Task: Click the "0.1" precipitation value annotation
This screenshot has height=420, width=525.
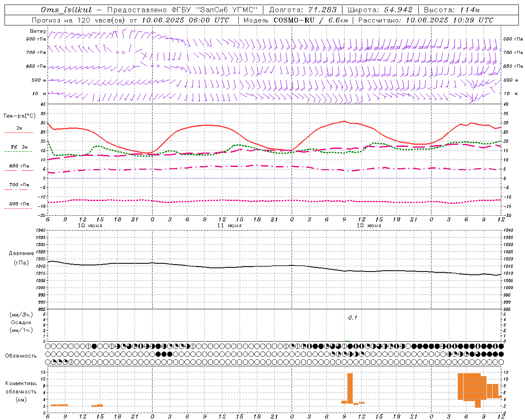Action: [x=353, y=318]
